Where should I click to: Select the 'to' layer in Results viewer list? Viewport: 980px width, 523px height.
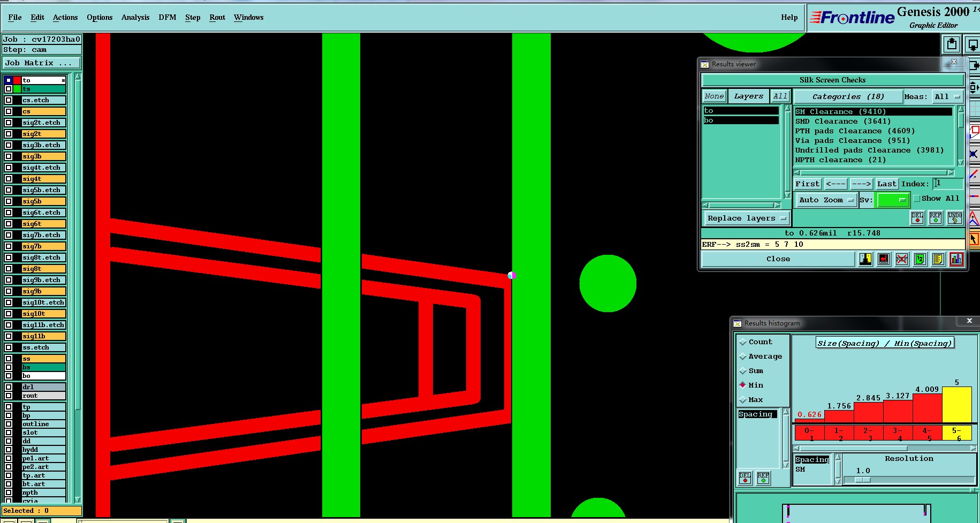pyautogui.click(x=741, y=111)
